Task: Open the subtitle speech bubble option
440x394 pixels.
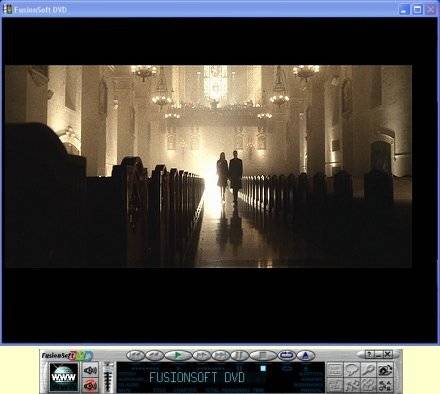Action: click(x=352, y=370)
